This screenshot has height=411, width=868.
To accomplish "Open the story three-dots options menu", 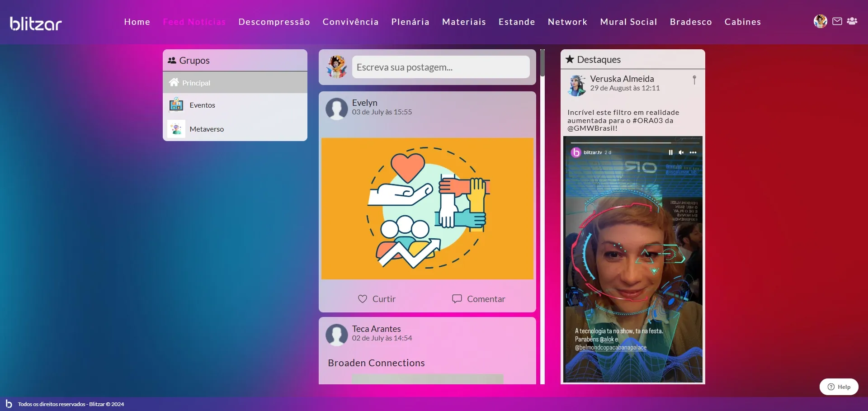I will click(693, 152).
